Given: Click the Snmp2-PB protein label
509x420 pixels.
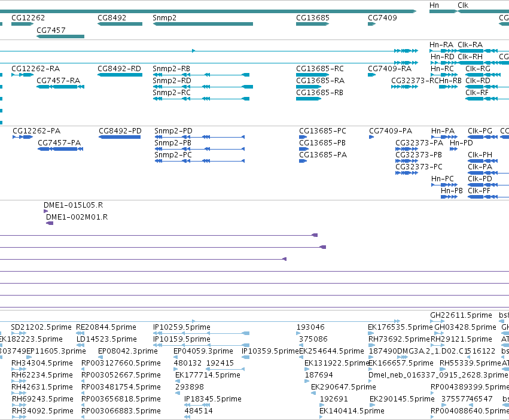Looking at the screenshot, I should point(173,143).
